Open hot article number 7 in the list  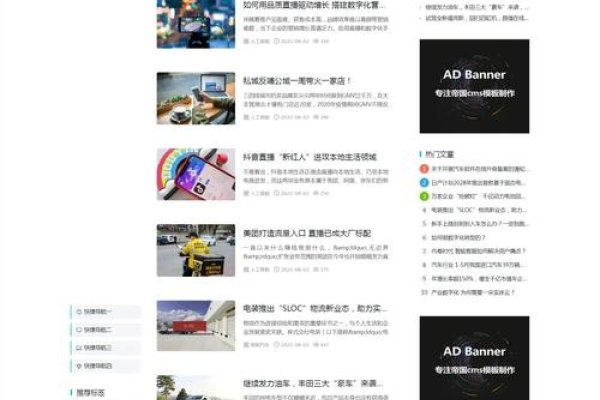pyautogui.click(x=479, y=251)
